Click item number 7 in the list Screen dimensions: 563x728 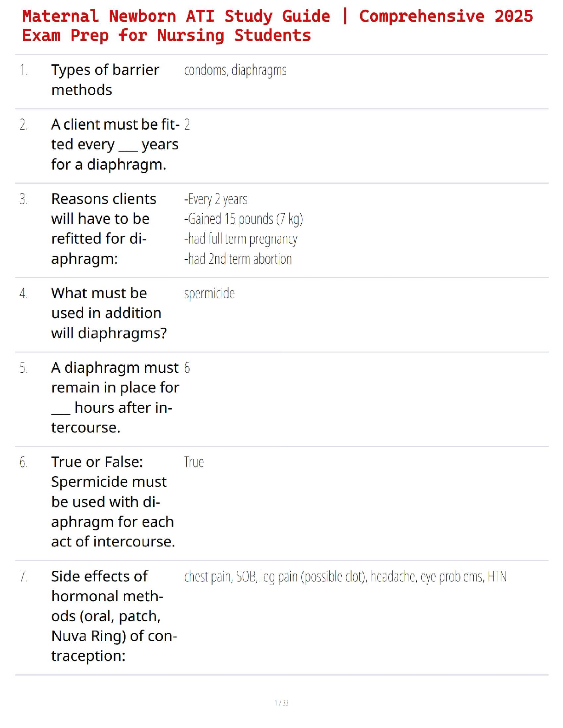point(23,577)
